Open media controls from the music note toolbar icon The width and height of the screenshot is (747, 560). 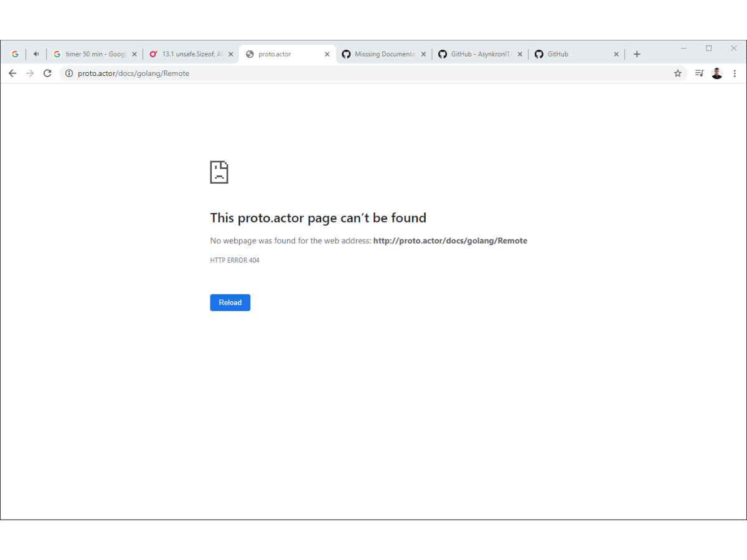(x=699, y=73)
